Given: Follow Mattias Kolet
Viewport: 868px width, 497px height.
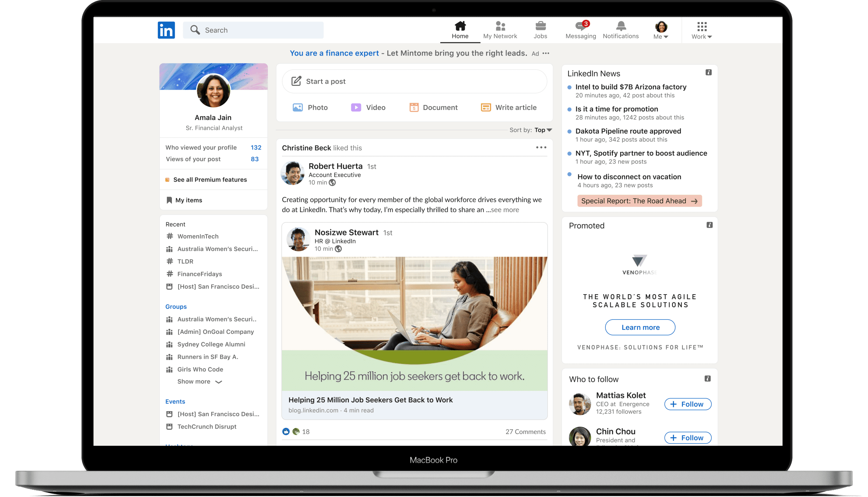Looking at the screenshot, I should [687, 404].
